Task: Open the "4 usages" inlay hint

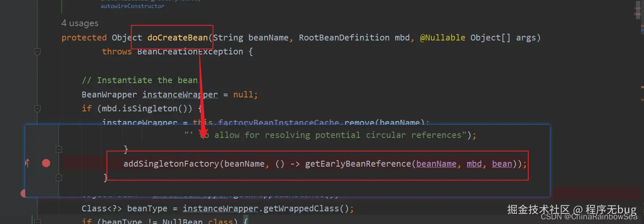Action: [80, 23]
